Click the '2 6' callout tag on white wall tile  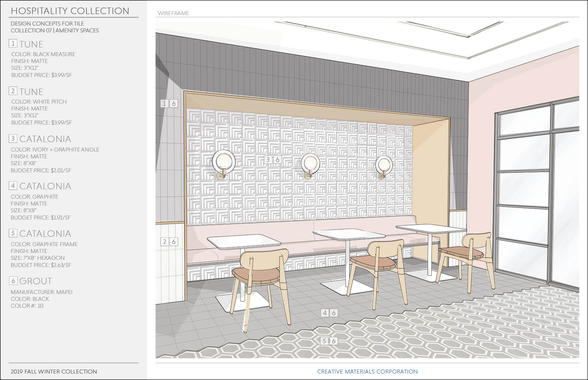pyautogui.click(x=169, y=242)
